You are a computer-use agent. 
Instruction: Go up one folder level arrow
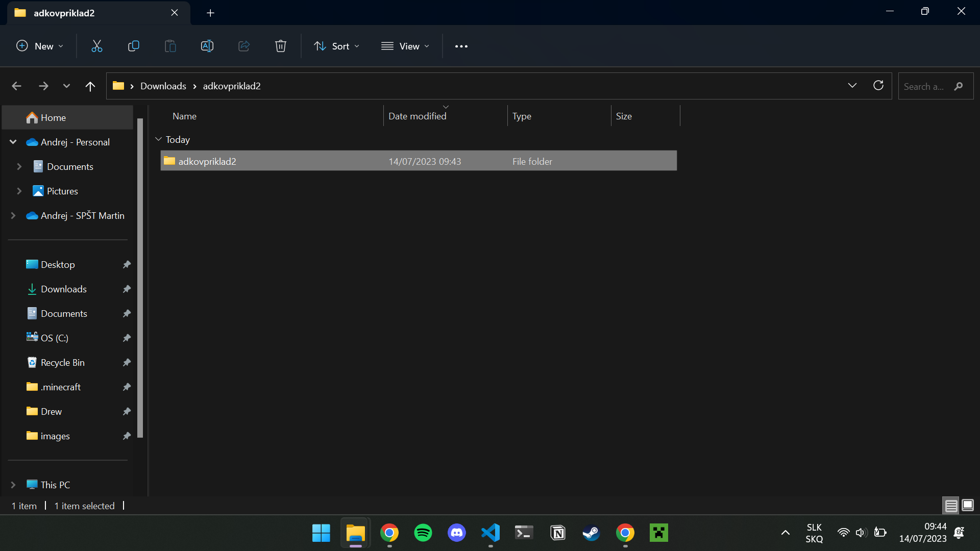pyautogui.click(x=90, y=86)
